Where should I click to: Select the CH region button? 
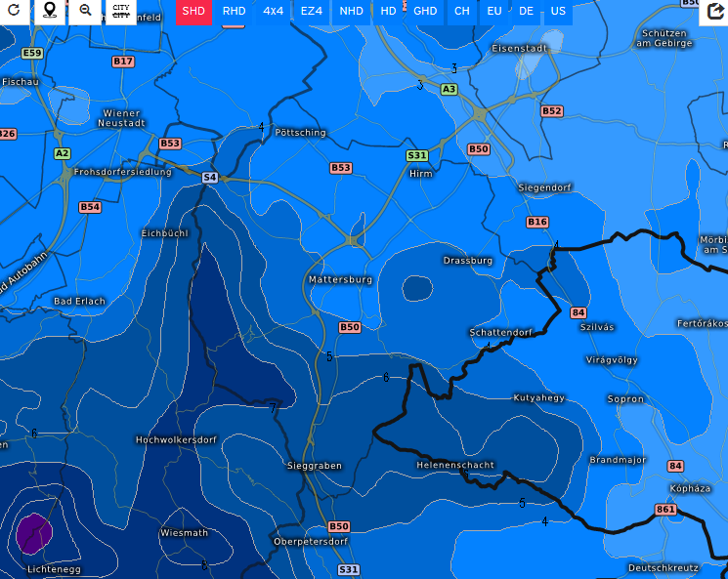[461, 12]
